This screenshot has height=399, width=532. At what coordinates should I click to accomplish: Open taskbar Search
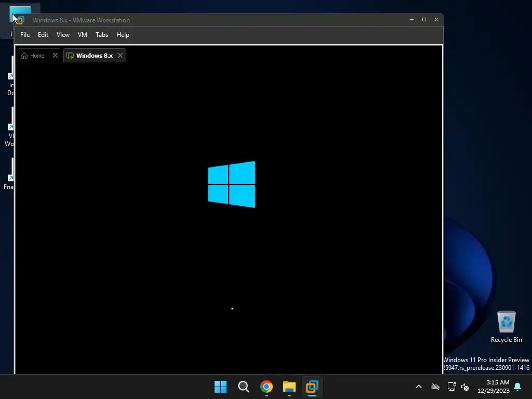click(x=243, y=387)
